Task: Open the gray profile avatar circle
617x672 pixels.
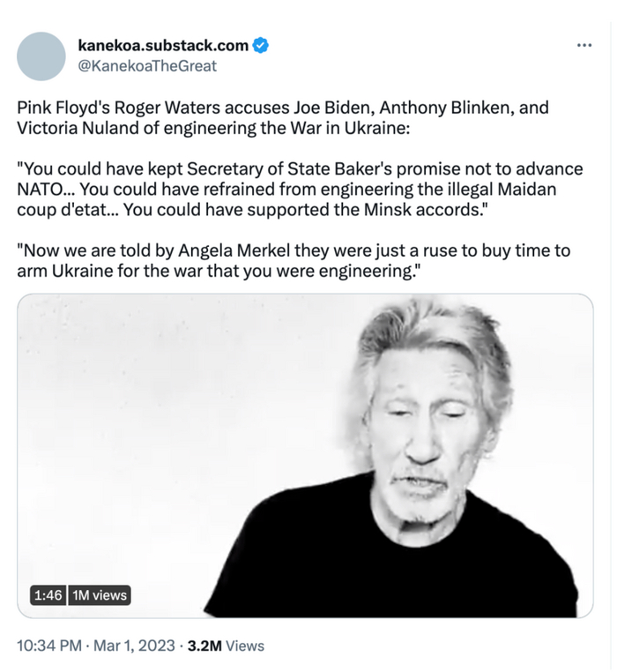Action: tap(41, 56)
